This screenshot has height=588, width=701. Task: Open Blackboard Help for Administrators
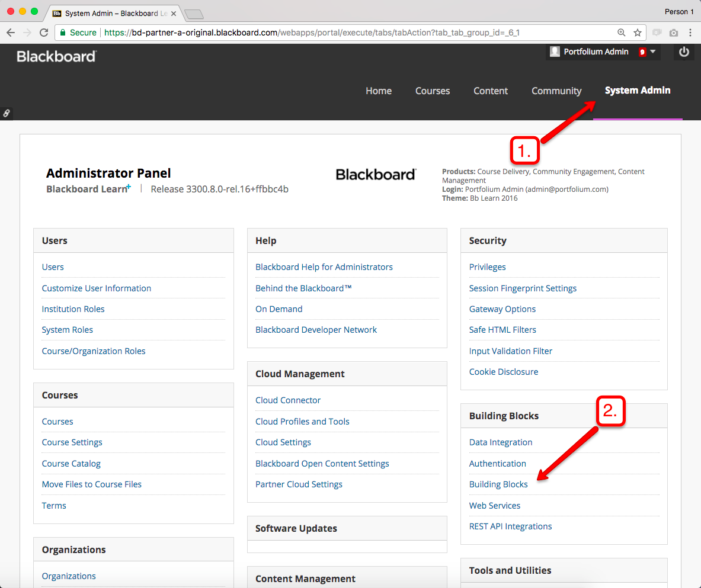324,267
